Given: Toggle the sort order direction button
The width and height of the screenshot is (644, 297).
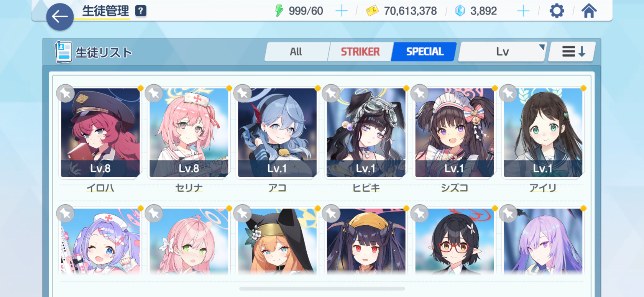Looking at the screenshot, I should (573, 51).
